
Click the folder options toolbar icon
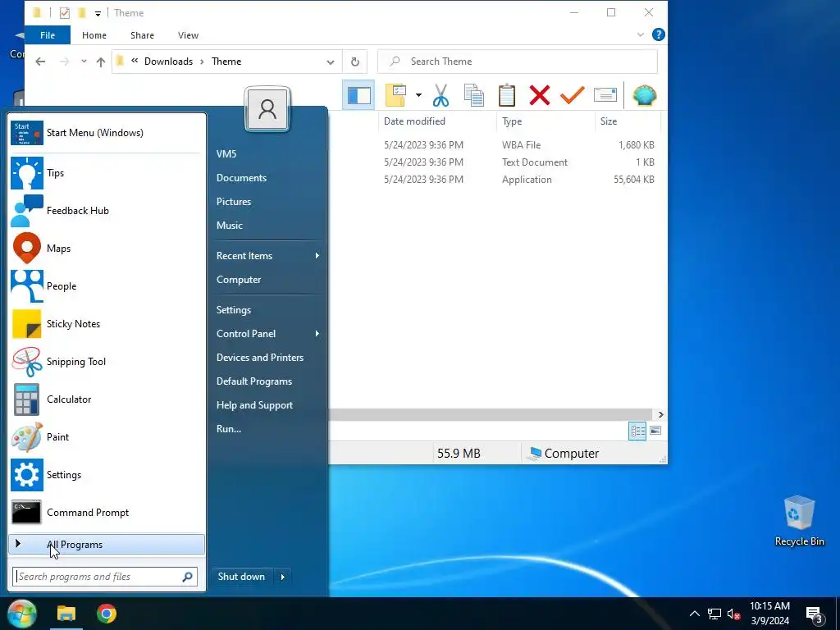(396, 95)
